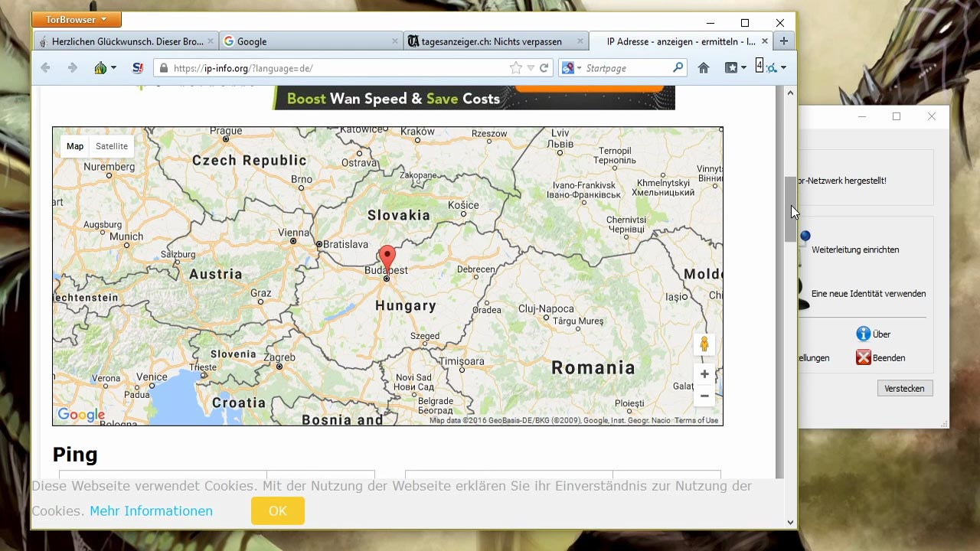The image size is (980, 551).
Task: Reload the page with the refresh icon
Action: tap(544, 68)
